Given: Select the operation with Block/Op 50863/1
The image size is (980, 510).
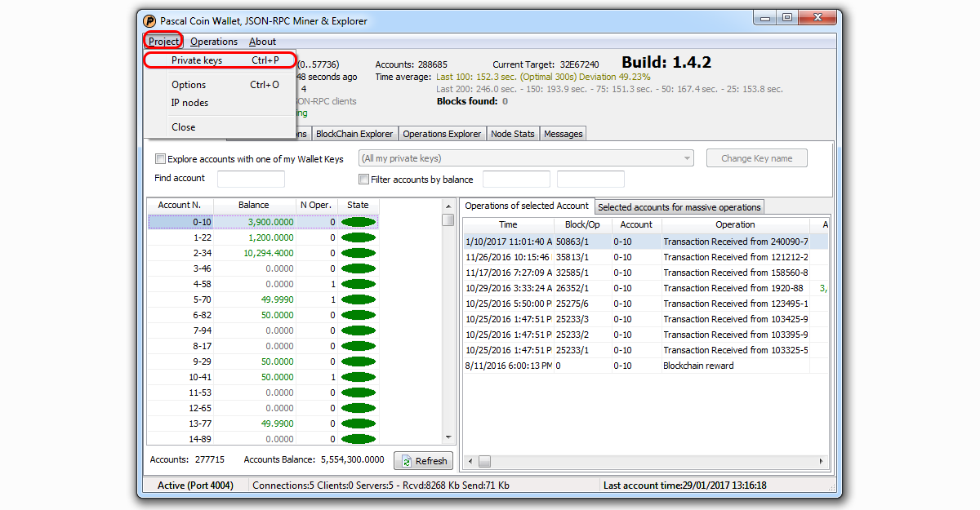Looking at the screenshot, I should click(x=646, y=242).
